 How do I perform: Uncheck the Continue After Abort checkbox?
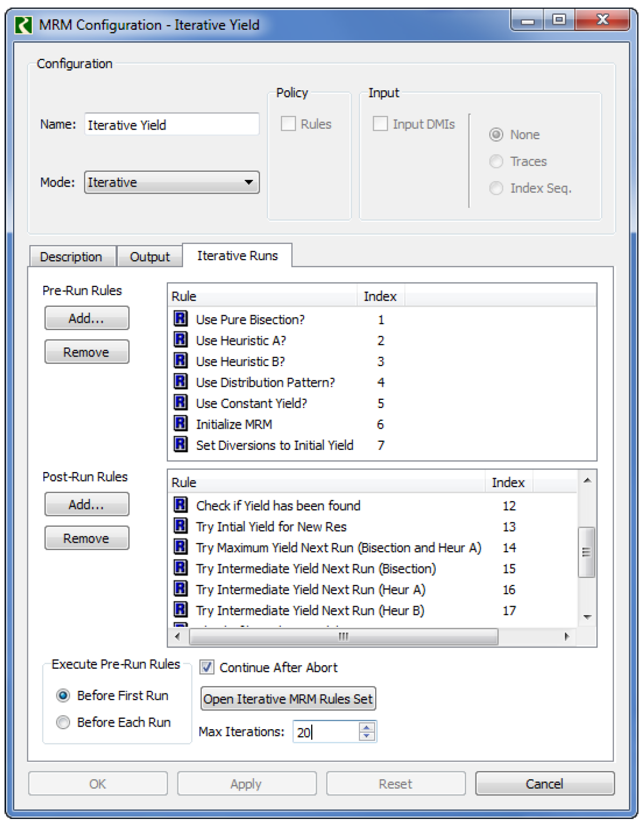coord(207,667)
